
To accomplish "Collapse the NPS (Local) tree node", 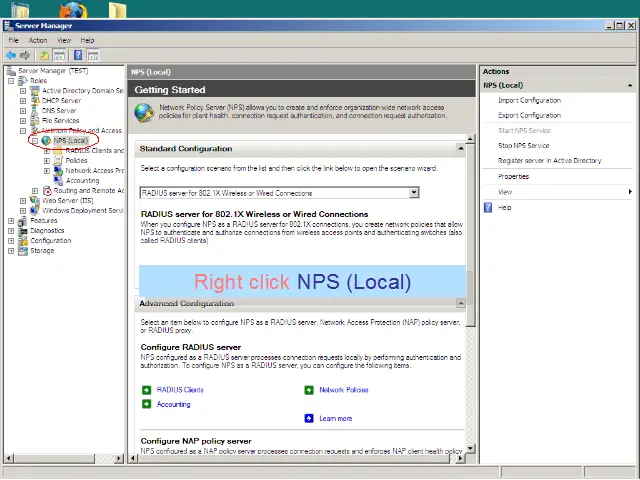I will point(35,141).
